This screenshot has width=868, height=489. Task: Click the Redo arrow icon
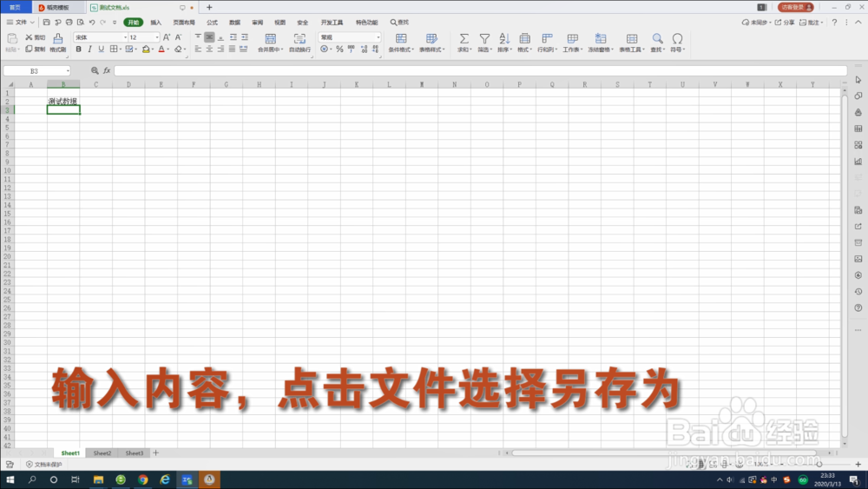pyautogui.click(x=103, y=23)
